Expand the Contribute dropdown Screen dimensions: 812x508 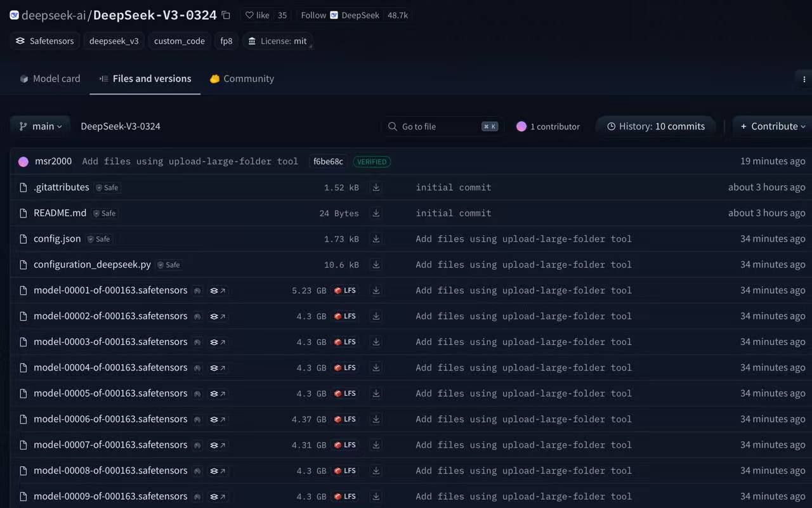point(772,126)
